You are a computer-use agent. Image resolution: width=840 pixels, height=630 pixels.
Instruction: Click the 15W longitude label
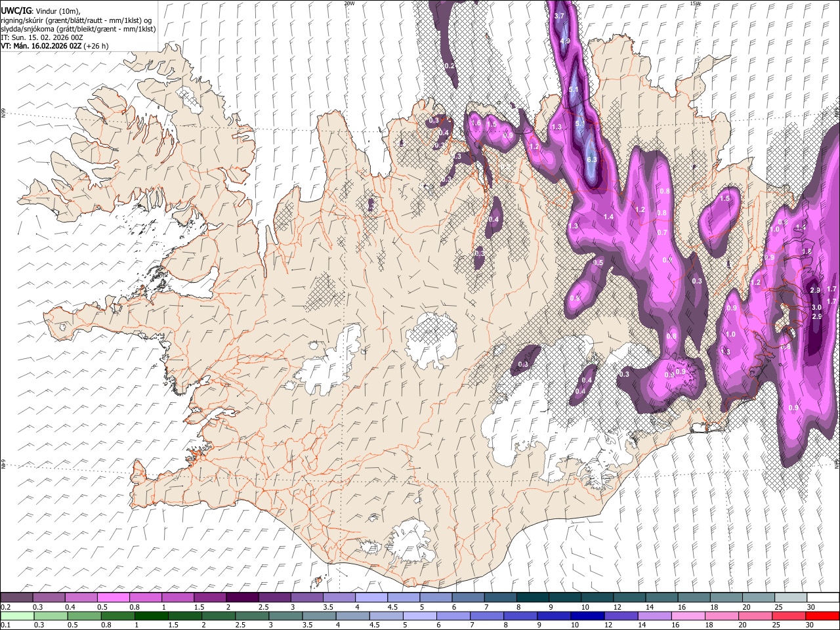(x=695, y=3)
